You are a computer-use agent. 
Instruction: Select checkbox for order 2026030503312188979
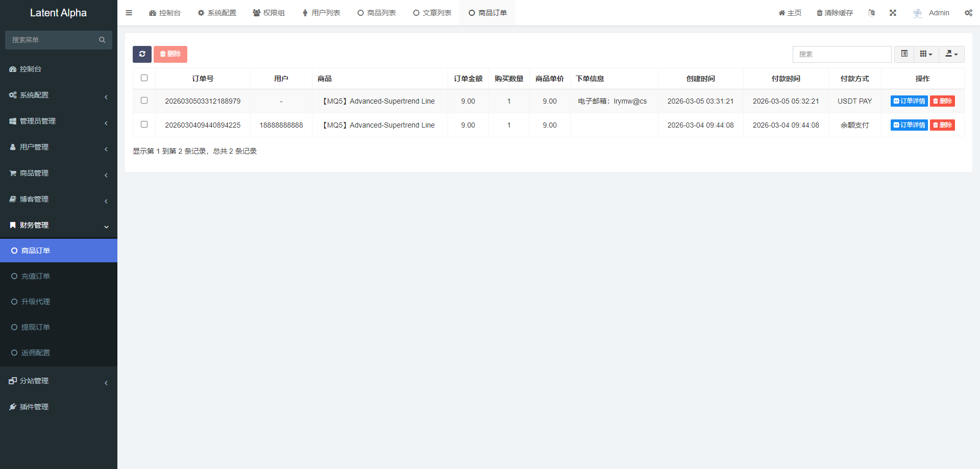[x=144, y=101]
